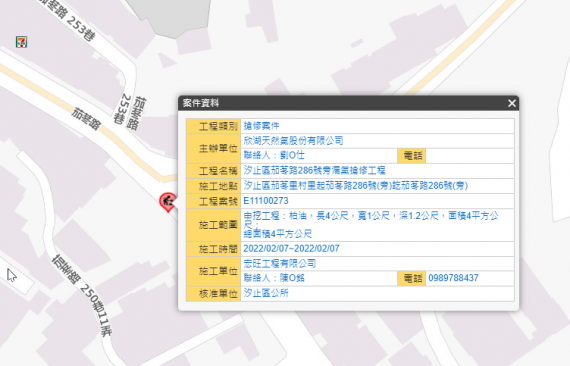Image resolution: width=570 pixels, height=366 pixels.
Task: Click the 汐止區公所 approving unit text
Action: pyautogui.click(x=266, y=293)
